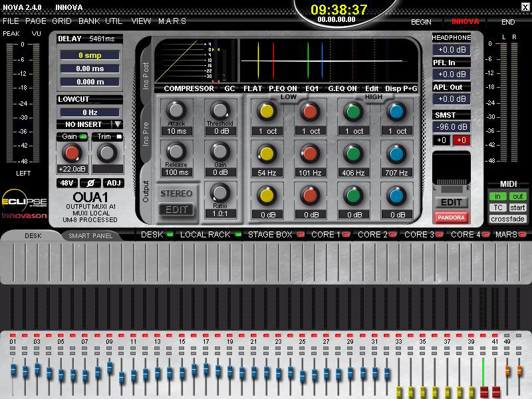Click the BEGIN button
The width and height of the screenshot is (532, 399).
point(421,22)
